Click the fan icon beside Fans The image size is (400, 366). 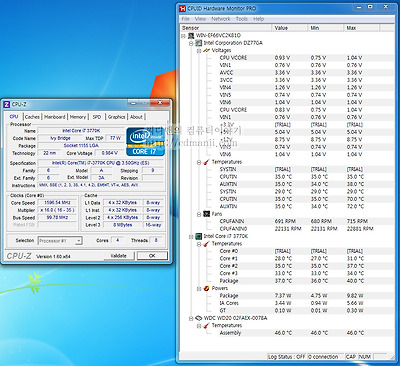206,214
